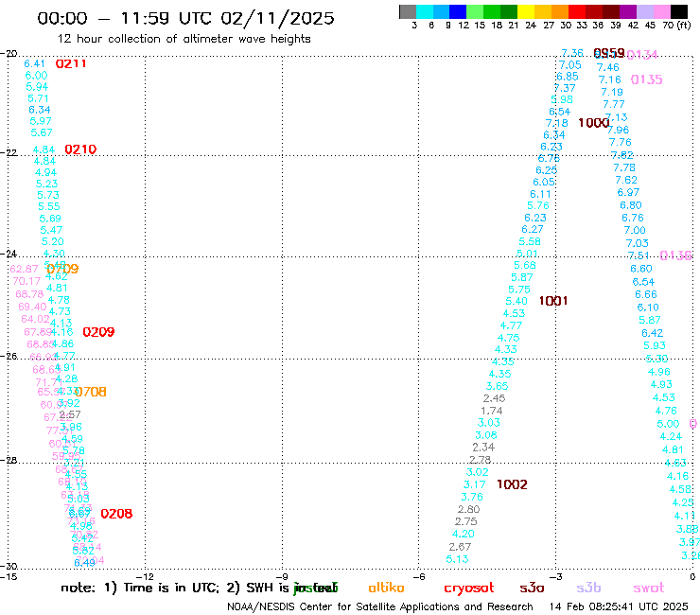Click the red cryosat time label '0210'
Image resolution: width=700 pixels, height=615 pixels.
coord(80,149)
